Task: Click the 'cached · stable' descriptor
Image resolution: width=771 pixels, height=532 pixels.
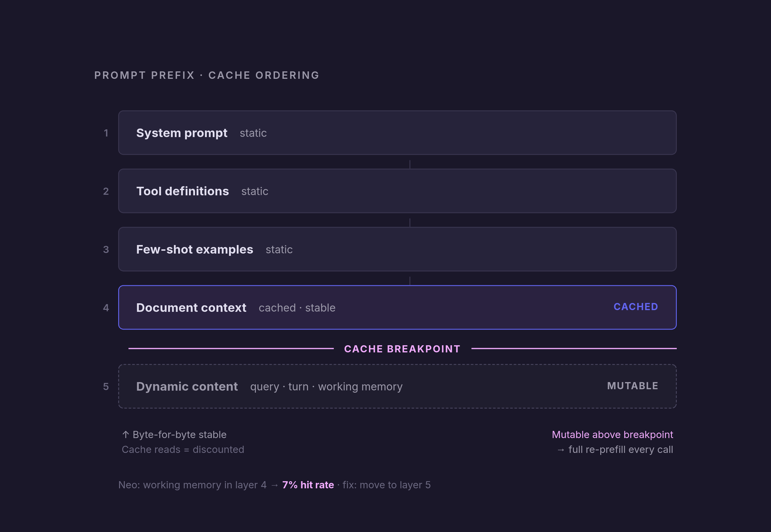Action: (x=297, y=308)
